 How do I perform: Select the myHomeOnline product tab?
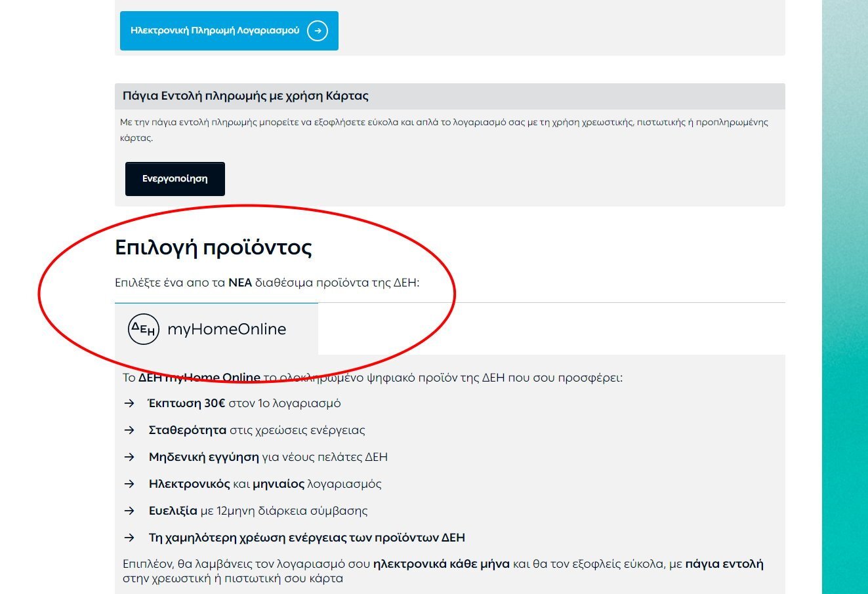tap(217, 329)
